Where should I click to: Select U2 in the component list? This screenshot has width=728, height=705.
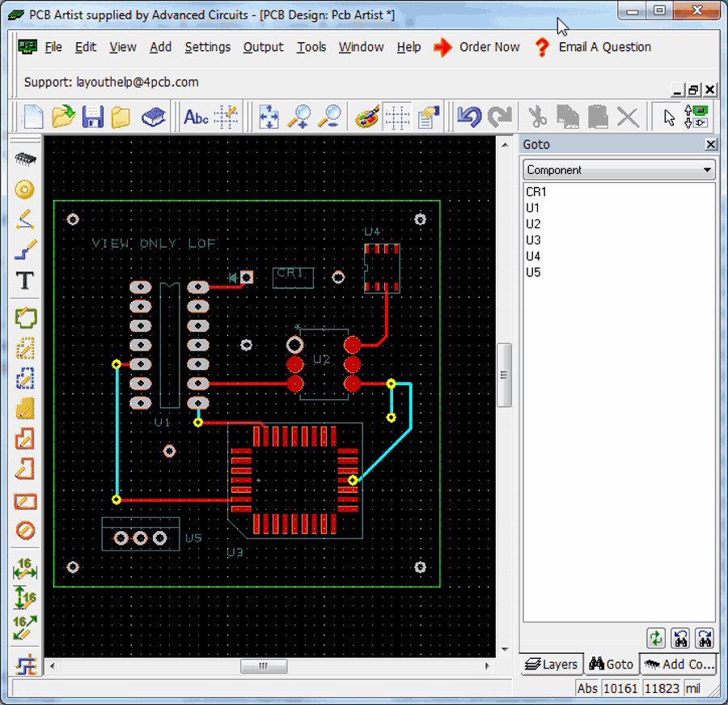619,224
